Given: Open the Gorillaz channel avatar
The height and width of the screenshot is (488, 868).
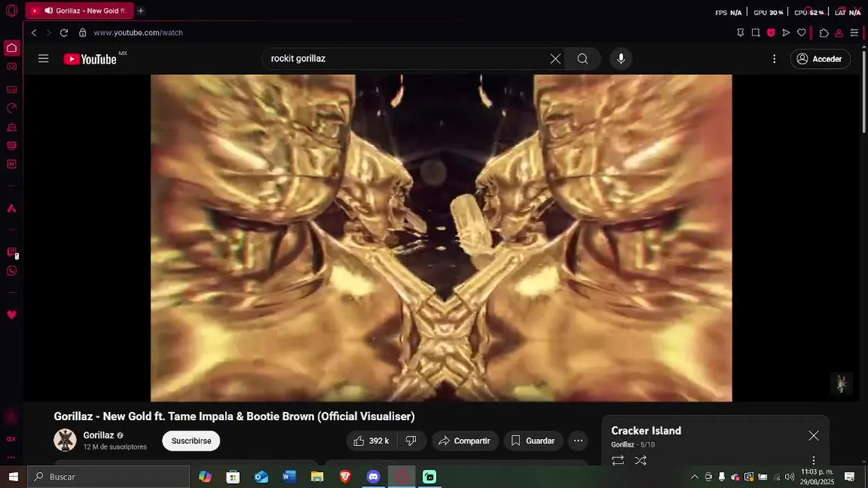Looking at the screenshot, I should tap(65, 441).
